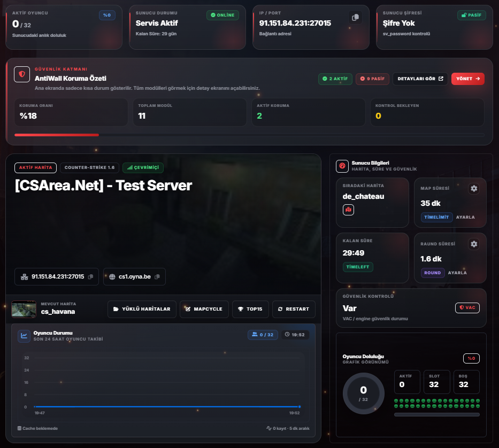The height and width of the screenshot is (448, 499).
Task: Click the Round tag
Action: coord(433,273)
